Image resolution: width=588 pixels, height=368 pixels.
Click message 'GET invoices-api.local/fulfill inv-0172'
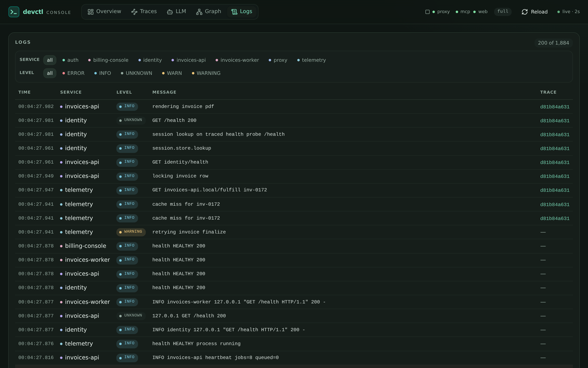pyautogui.click(x=210, y=190)
